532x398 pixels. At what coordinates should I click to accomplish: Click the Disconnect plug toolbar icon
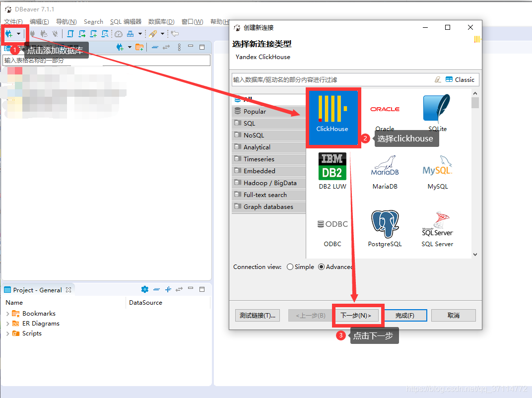tap(55, 34)
